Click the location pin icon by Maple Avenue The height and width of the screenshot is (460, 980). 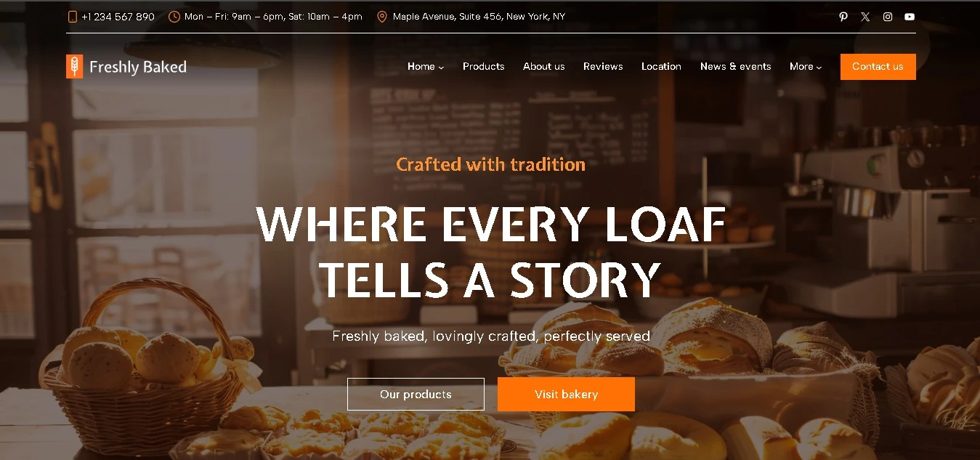click(x=382, y=17)
